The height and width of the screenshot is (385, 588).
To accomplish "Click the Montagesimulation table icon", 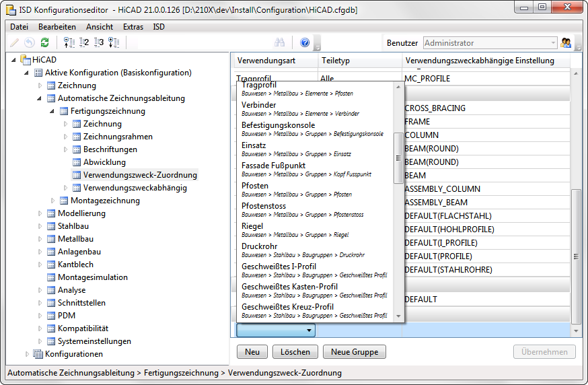I will coord(51,277).
